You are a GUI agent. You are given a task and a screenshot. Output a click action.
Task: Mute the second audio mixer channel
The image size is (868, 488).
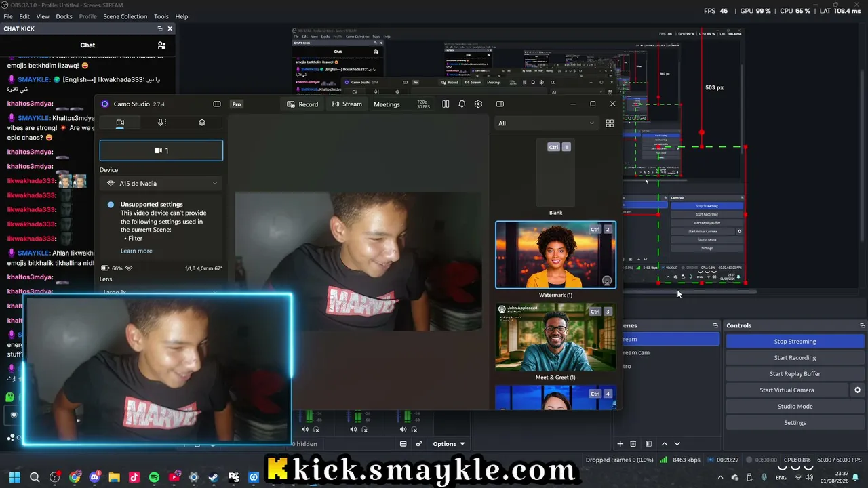[x=353, y=429]
